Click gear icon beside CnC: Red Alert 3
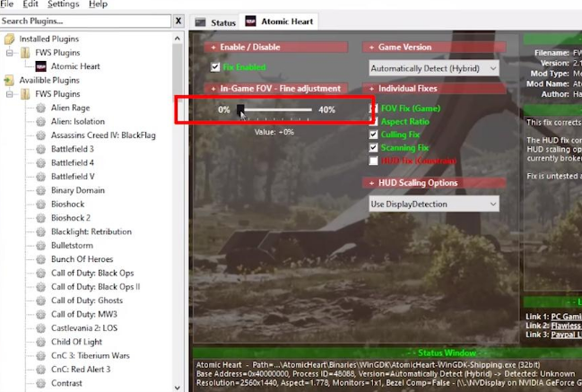 pyautogui.click(x=41, y=370)
